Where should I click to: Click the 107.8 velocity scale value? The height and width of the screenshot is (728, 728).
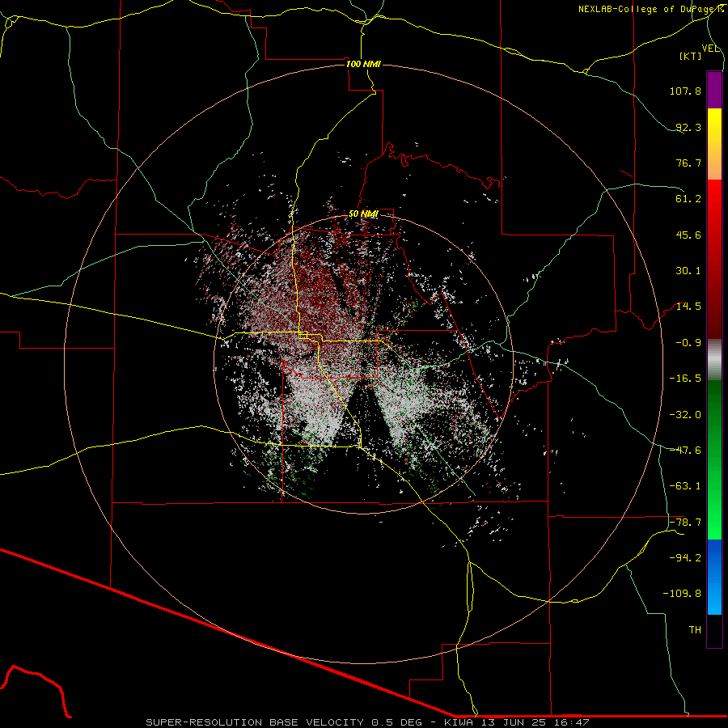tap(685, 91)
